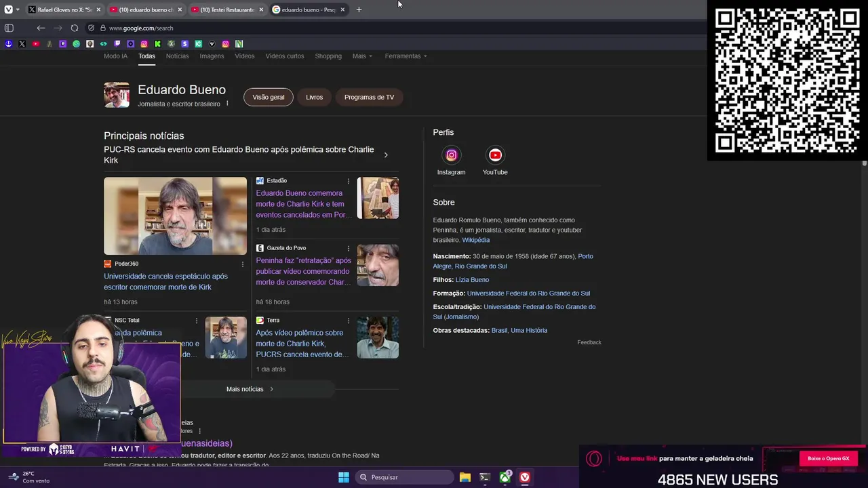The width and height of the screenshot is (868, 488).
Task: Expand the Ferramentas dropdown
Action: click(x=406, y=56)
